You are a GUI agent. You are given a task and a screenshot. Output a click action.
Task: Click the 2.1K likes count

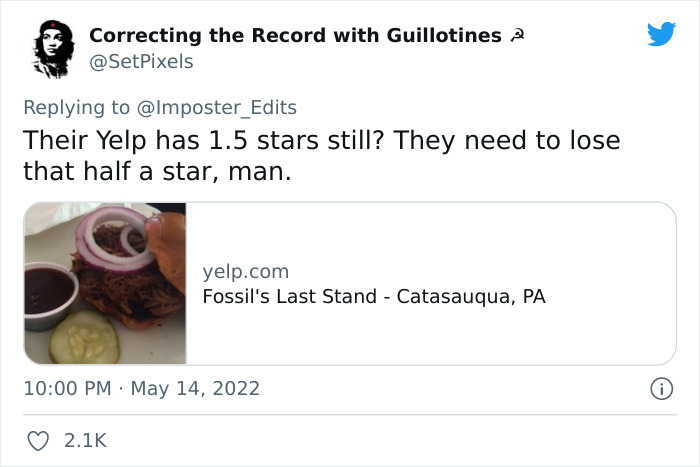[x=84, y=440]
